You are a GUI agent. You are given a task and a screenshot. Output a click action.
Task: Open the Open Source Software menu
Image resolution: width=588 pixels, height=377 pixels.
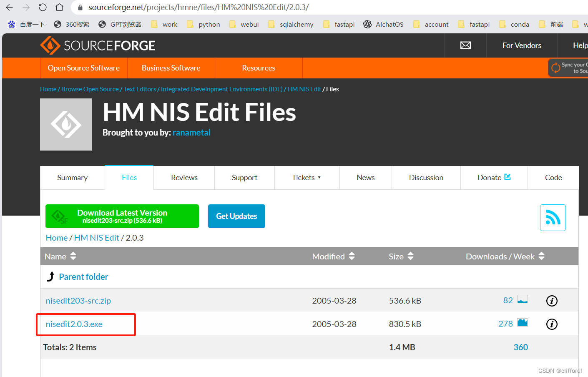click(84, 68)
